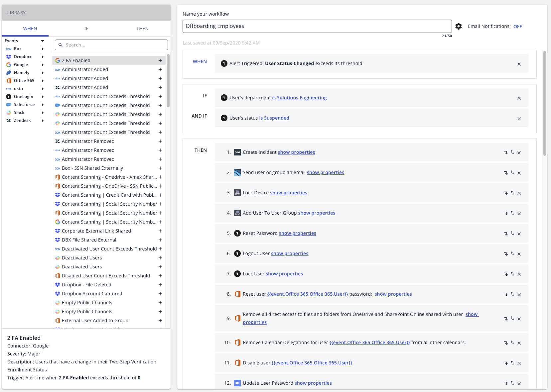Switch to the IF library tab
Viewport: 551px width, 392px height.
(x=86, y=29)
